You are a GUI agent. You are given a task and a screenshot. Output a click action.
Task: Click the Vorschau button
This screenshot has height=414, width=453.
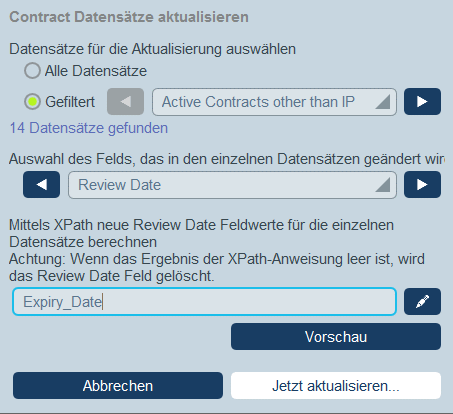(x=336, y=337)
